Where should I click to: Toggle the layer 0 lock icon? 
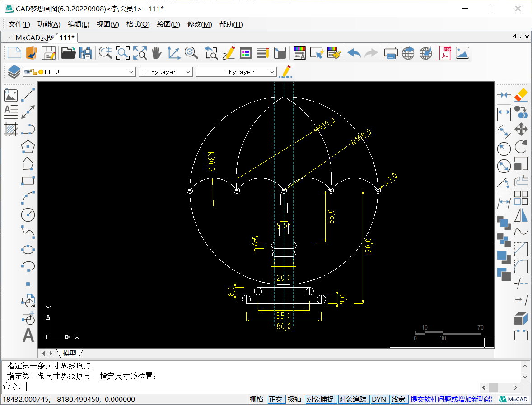tap(34, 72)
